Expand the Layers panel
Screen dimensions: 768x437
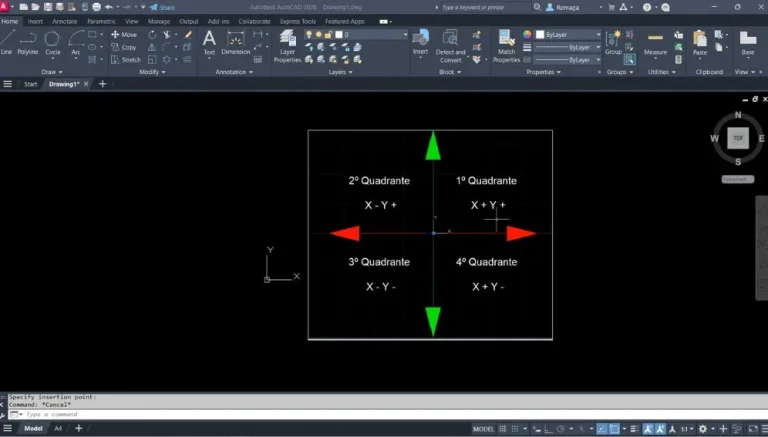pos(340,72)
